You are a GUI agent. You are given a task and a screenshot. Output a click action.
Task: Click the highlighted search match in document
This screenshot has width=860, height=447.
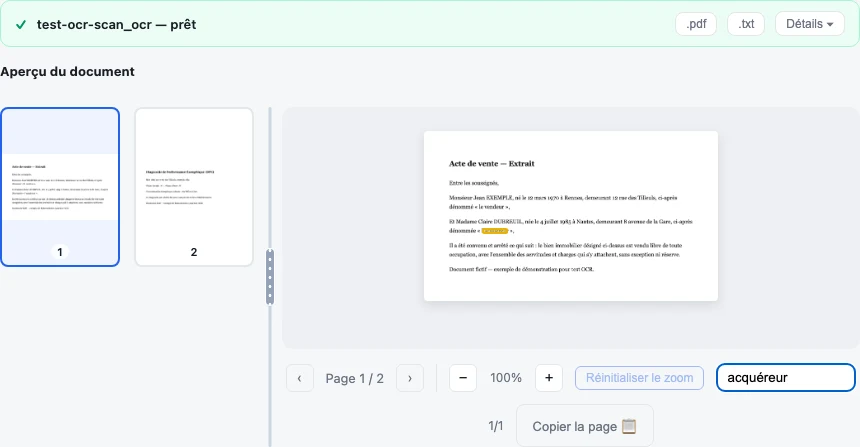pos(495,231)
